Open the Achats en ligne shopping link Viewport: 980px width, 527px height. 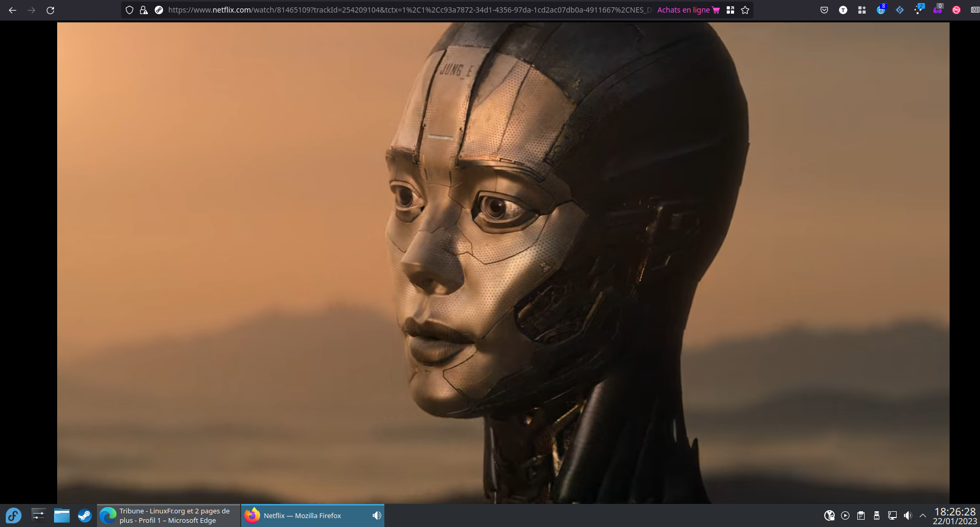click(x=688, y=10)
